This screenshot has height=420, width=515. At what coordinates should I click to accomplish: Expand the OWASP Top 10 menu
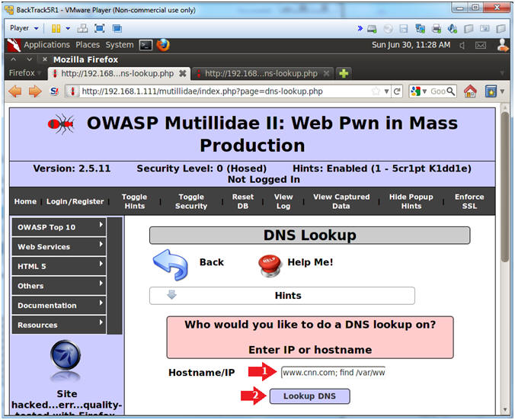59,227
